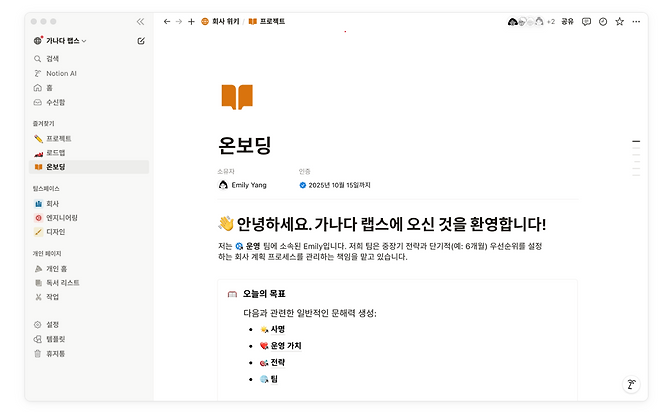Open the 가나다 랩스 workspace switcher dropdown
Viewport: 658px width, 412px height.
pos(60,41)
